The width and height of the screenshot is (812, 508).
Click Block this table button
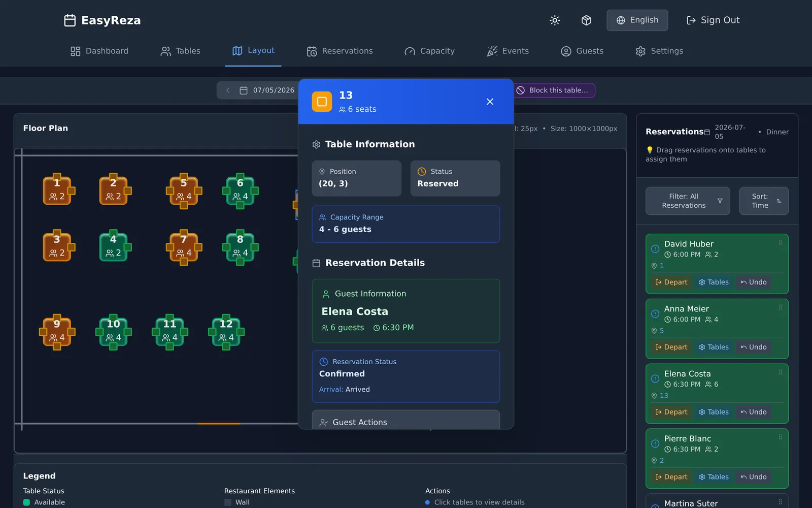pos(552,90)
